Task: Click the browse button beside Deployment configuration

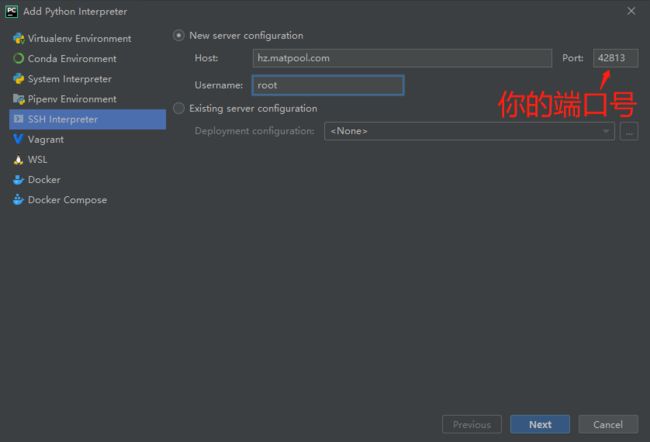Action: [629, 131]
